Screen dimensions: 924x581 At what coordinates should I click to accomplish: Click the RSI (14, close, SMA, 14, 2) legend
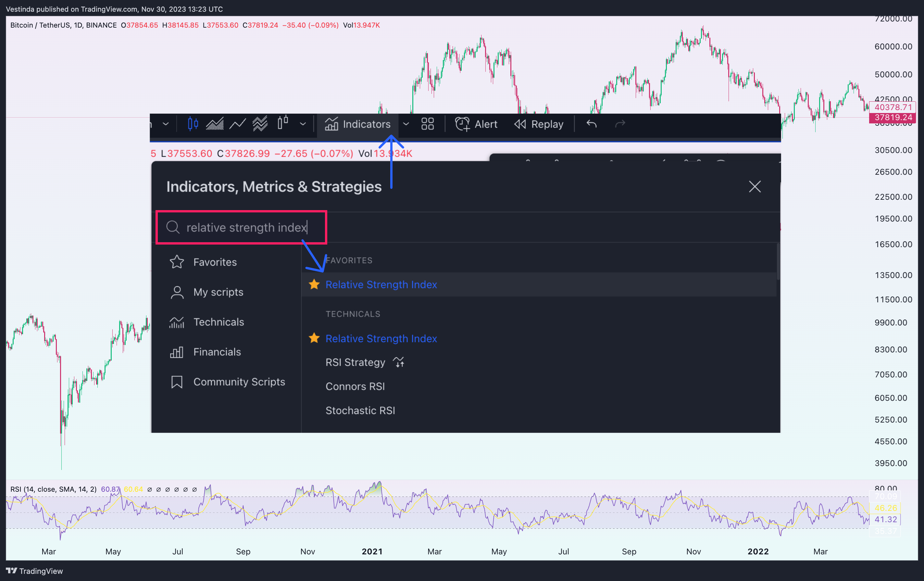tap(53, 489)
